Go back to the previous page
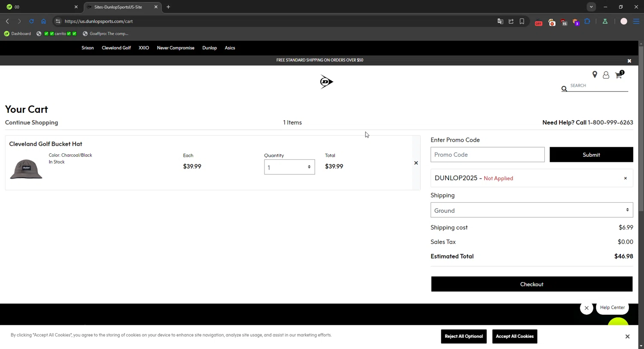Image resolution: width=644 pixels, height=349 pixels. (x=7, y=21)
